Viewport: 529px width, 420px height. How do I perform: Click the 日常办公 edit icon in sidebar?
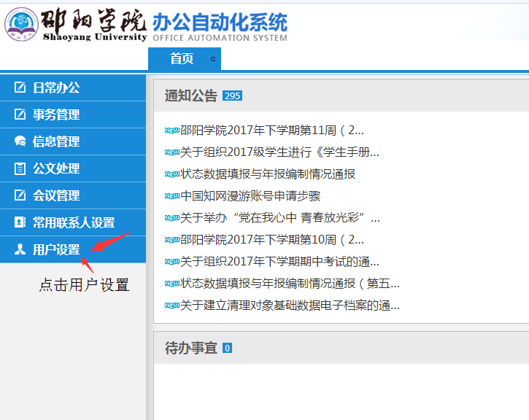click(20, 87)
